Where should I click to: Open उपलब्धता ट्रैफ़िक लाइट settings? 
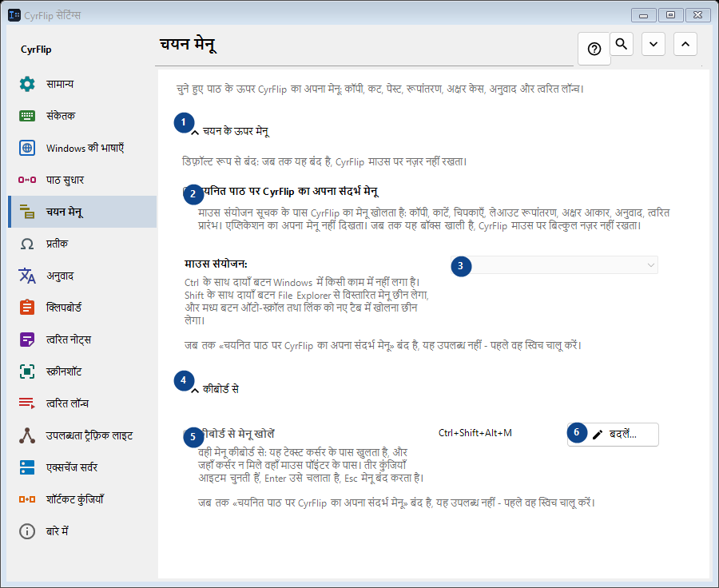[x=82, y=435]
